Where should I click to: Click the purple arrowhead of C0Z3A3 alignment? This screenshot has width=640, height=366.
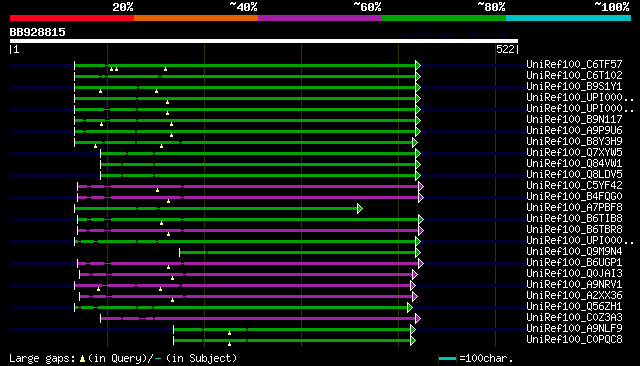[418, 319]
